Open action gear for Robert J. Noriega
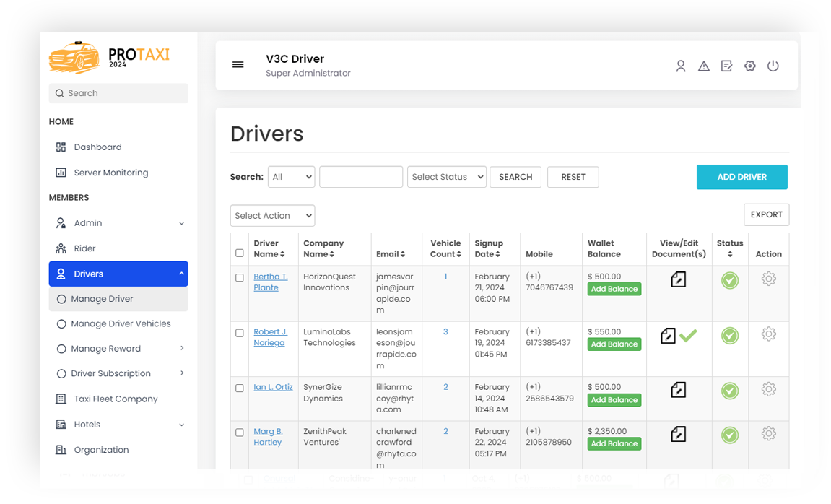Screen dimensions: 831x504 (768, 334)
